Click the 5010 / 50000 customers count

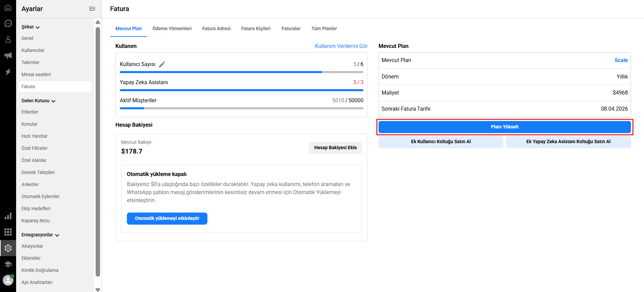coord(348,100)
